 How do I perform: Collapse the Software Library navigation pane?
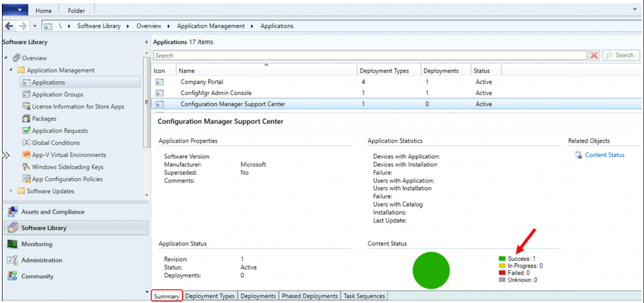coord(147,42)
